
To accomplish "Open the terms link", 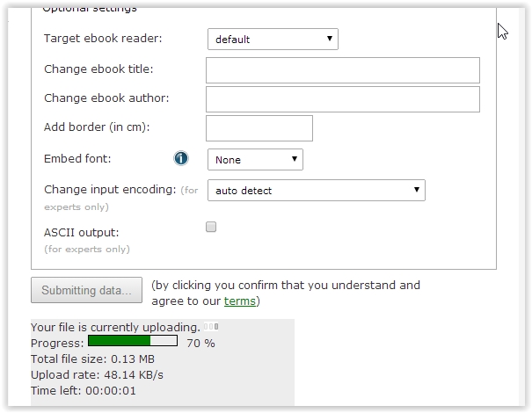I will (x=239, y=301).
